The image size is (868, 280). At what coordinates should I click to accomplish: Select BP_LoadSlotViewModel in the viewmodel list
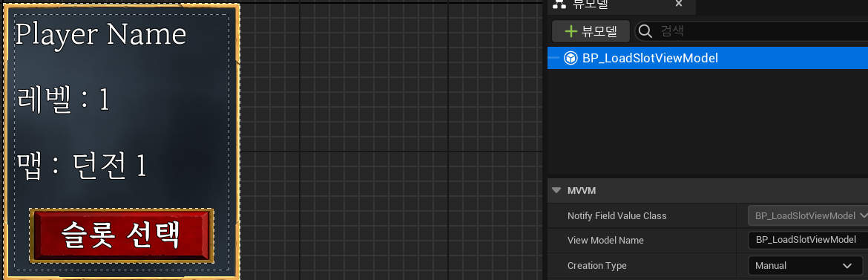coord(708,58)
